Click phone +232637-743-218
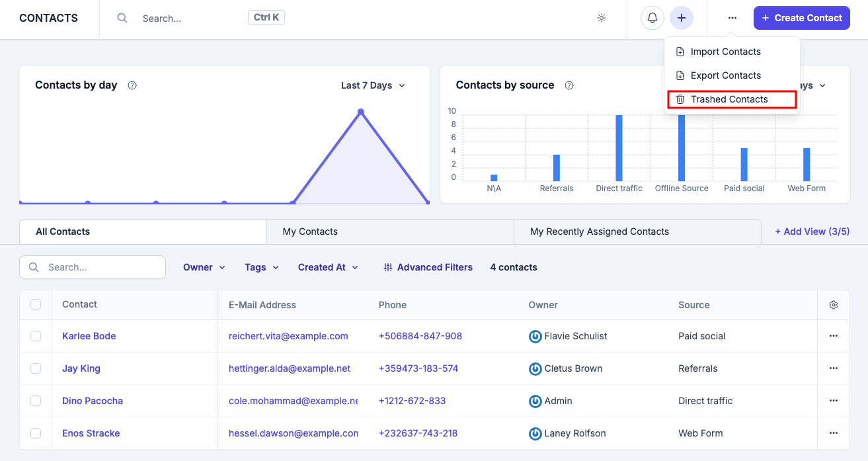The height and width of the screenshot is (461, 868). pos(418,433)
